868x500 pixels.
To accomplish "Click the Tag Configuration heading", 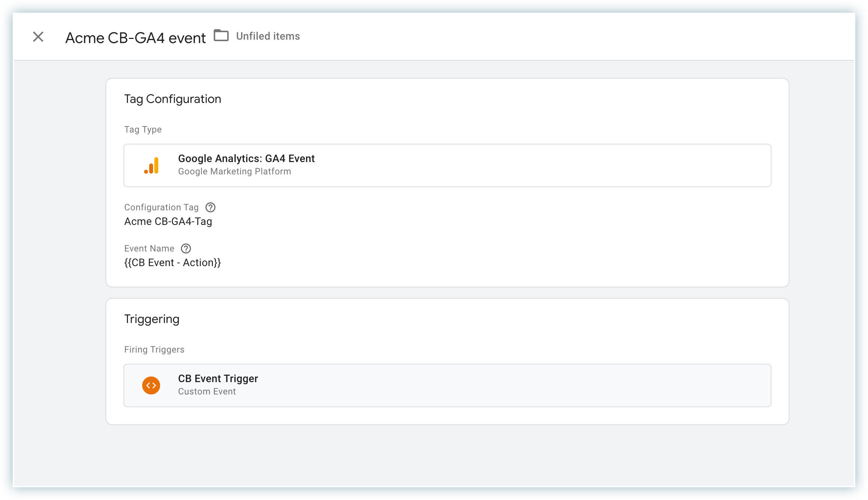I will tap(172, 99).
